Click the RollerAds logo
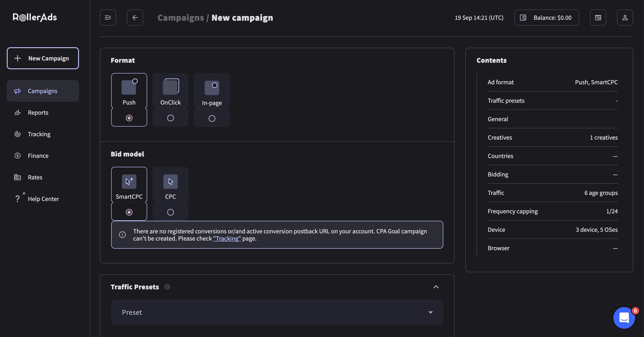The width and height of the screenshot is (644, 337). (x=35, y=18)
